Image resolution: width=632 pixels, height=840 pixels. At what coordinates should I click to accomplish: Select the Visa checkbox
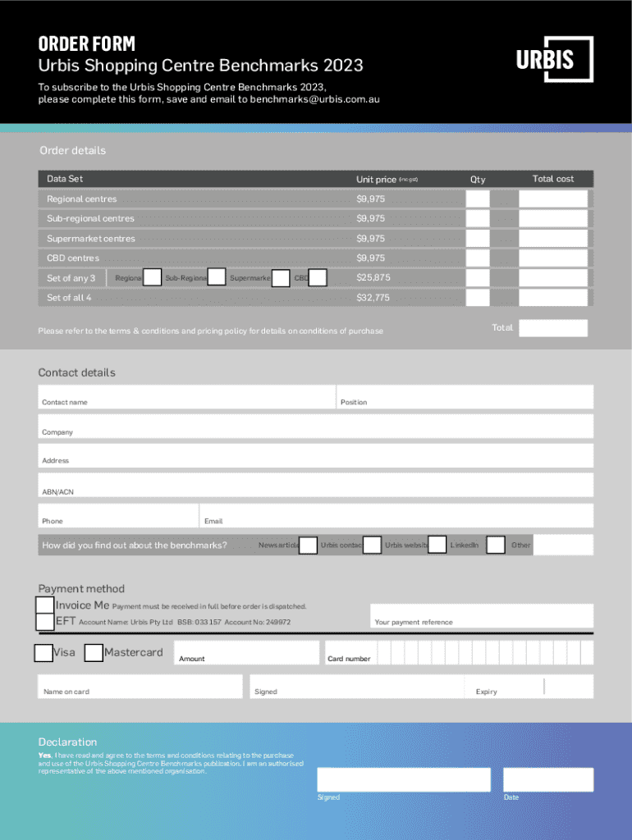click(44, 653)
